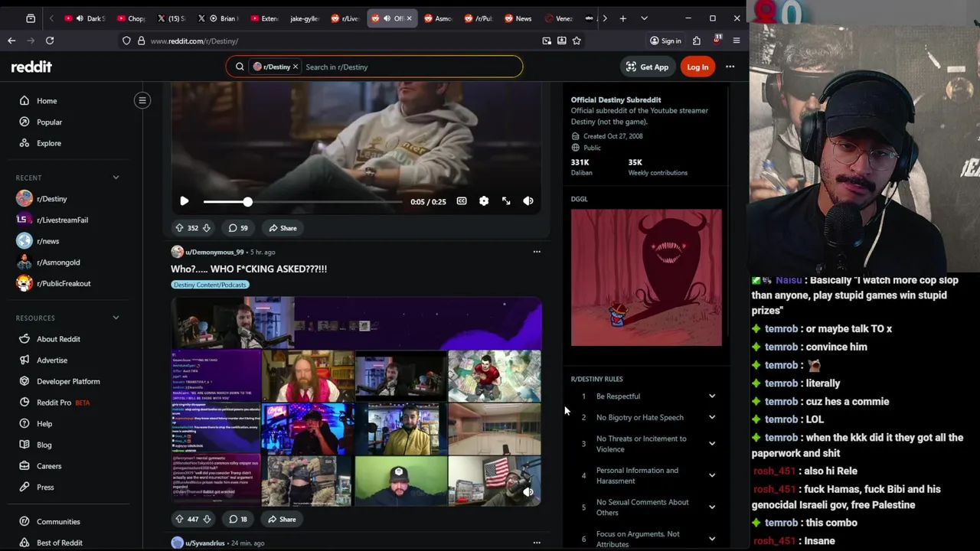The height and width of the screenshot is (551, 980).
Task: Open the Firefox hamburger application menu
Action: click(x=736, y=41)
